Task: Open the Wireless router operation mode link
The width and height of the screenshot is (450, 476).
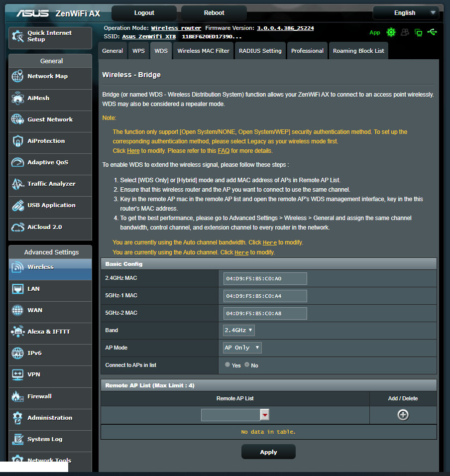Action: [x=176, y=28]
